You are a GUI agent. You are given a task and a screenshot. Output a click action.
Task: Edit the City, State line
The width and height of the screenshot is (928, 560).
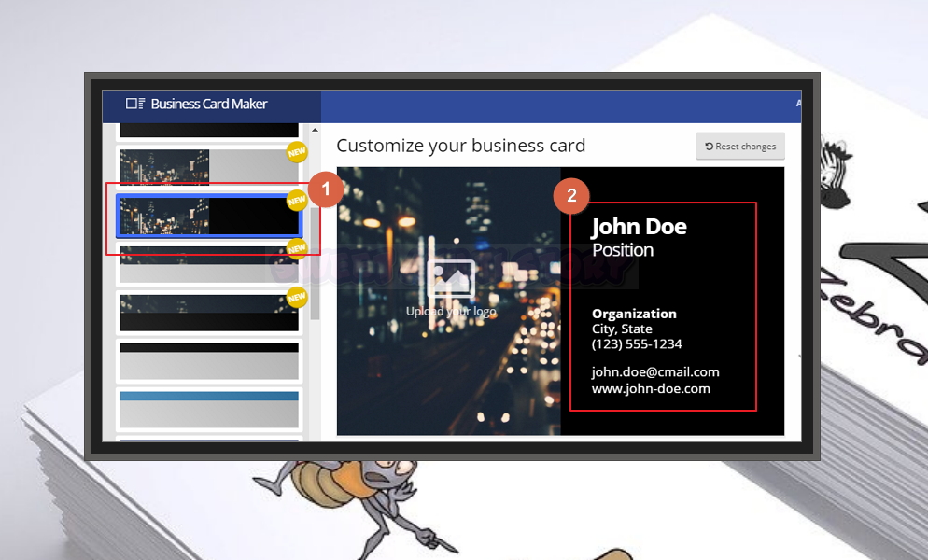(622, 329)
